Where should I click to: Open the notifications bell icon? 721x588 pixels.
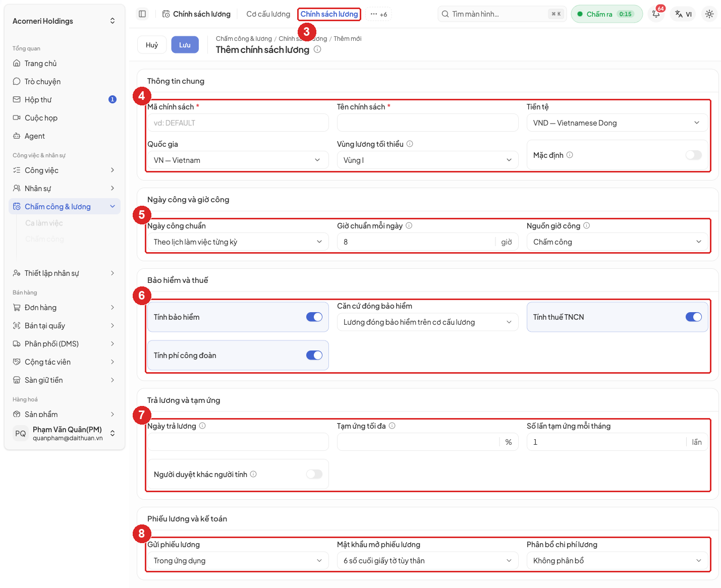tap(656, 14)
